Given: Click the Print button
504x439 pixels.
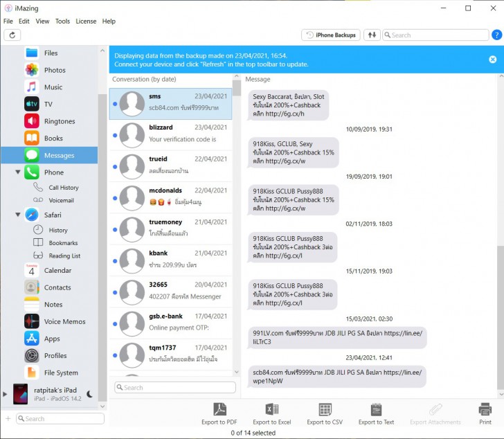Looking at the screenshot, I should (485, 414).
